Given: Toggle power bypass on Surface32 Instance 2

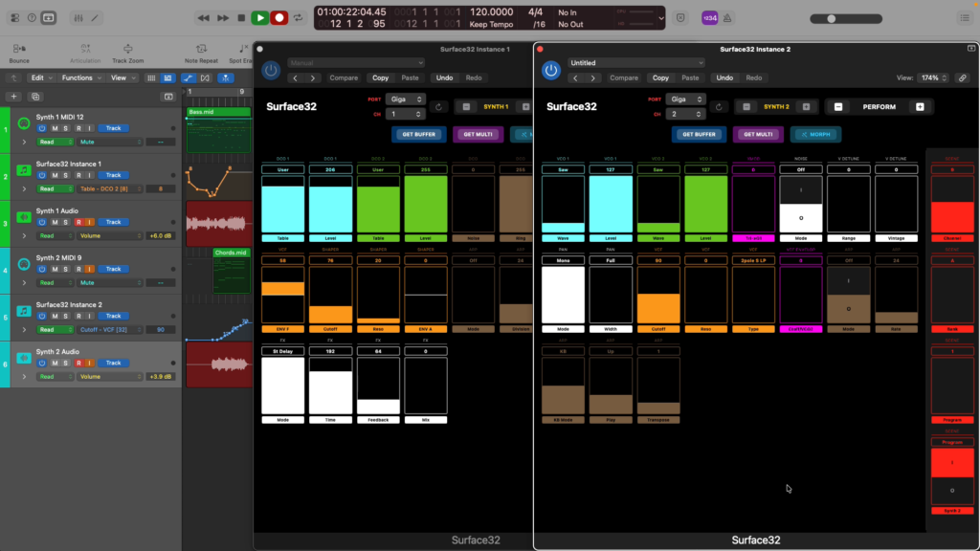Looking at the screenshot, I should point(551,70).
